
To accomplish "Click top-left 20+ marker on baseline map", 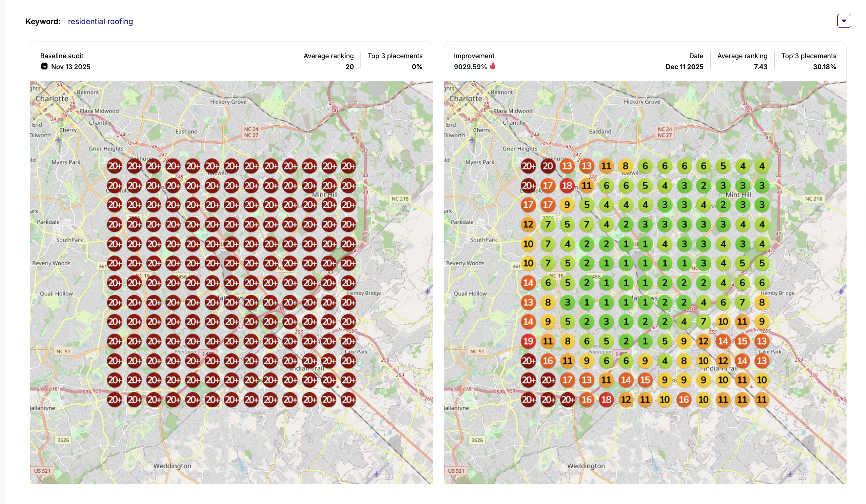I will [x=114, y=166].
